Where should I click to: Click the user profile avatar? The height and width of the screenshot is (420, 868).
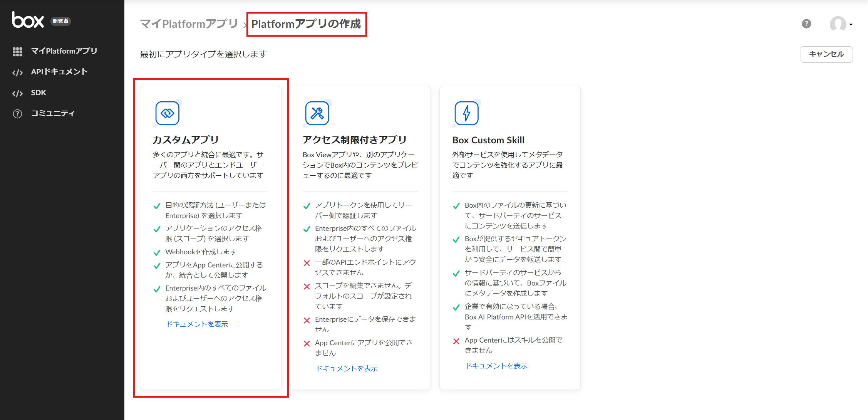click(838, 24)
